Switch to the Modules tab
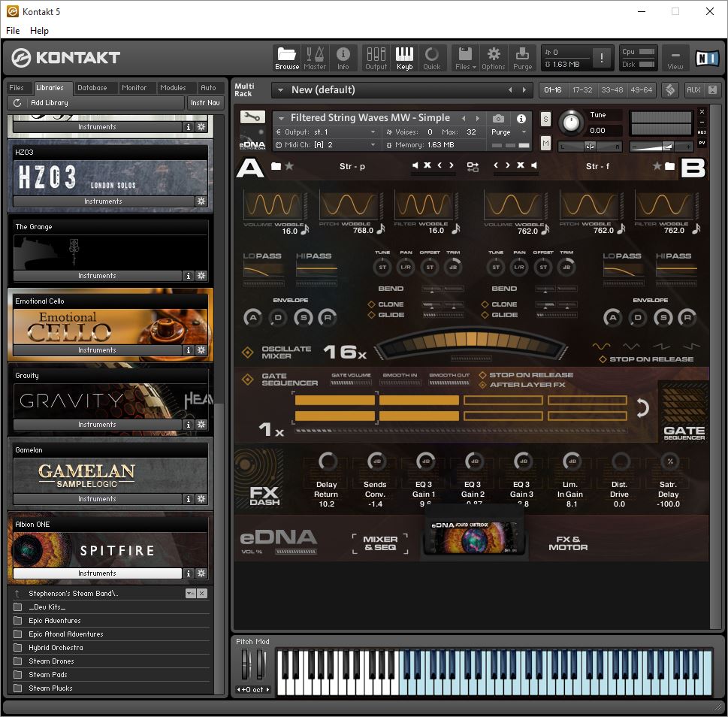728x717 pixels. (173, 88)
